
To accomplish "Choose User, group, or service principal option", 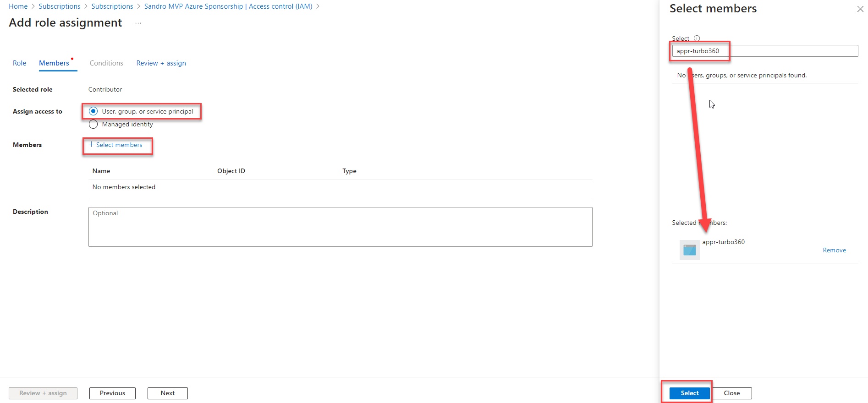I will pyautogui.click(x=93, y=111).
